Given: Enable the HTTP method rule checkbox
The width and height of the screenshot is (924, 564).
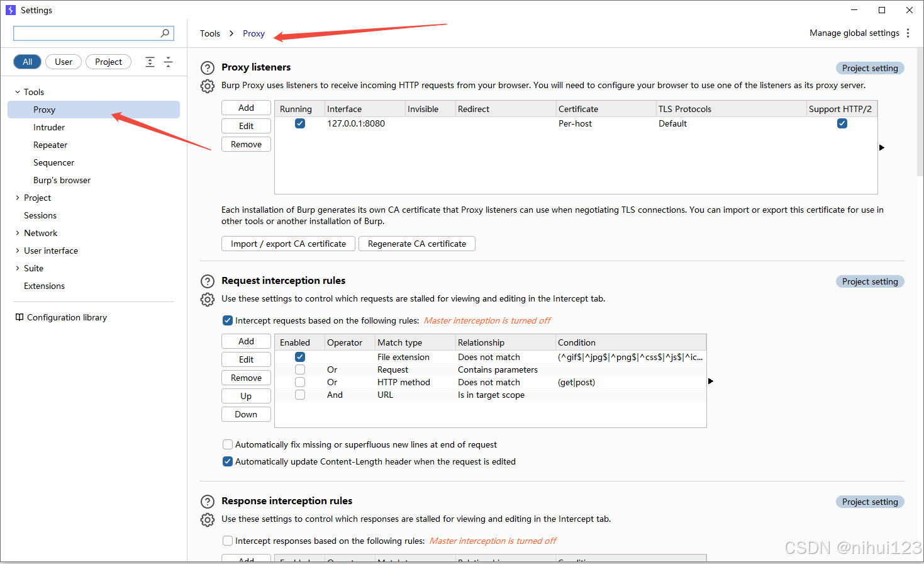Looking at the screenshot, I should pyautogui.click(x=300, y=382).
